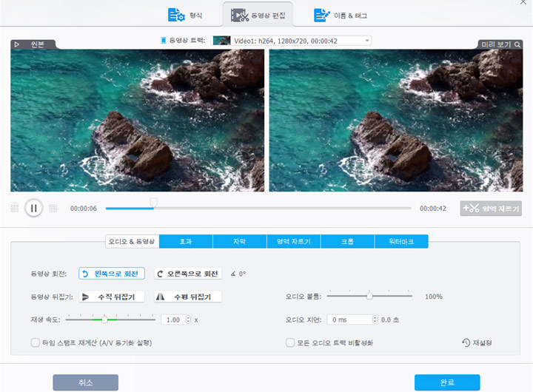This screenshot has width=533, height=392.
Task: Click the 00:00:06 current time text
Action: (x=84, y=209)
